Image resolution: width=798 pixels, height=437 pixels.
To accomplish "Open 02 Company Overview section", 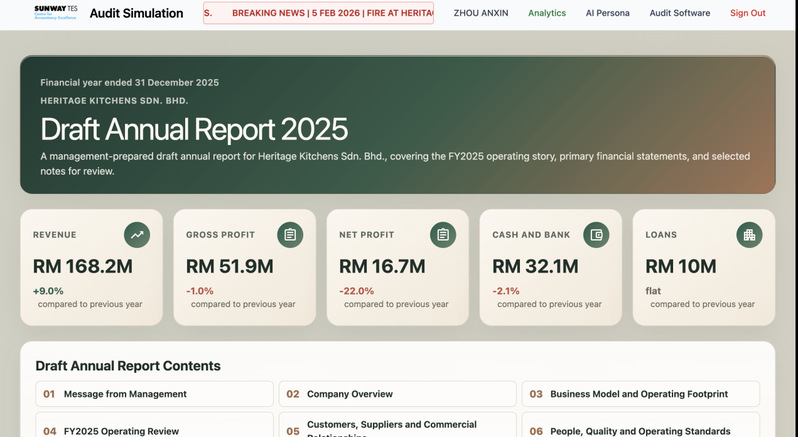I will [397, 394].
